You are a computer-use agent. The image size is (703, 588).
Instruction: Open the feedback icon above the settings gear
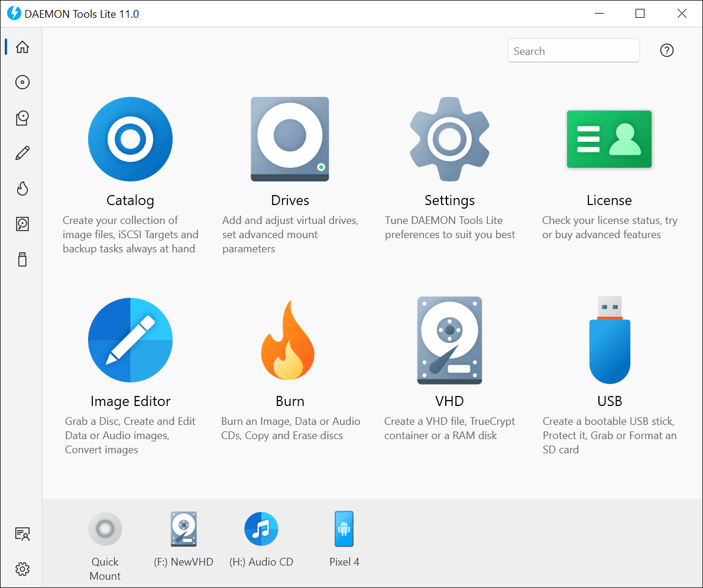[22, 534]
